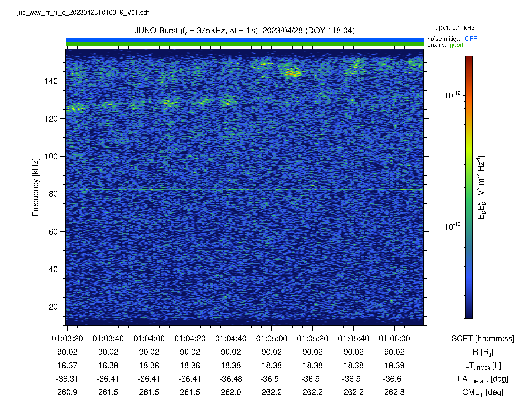Image resolution: width=532 pixels, height=411 pixels.
Task: Click the 01:03:20 time axis label
Action: click(x=67, y=338)
